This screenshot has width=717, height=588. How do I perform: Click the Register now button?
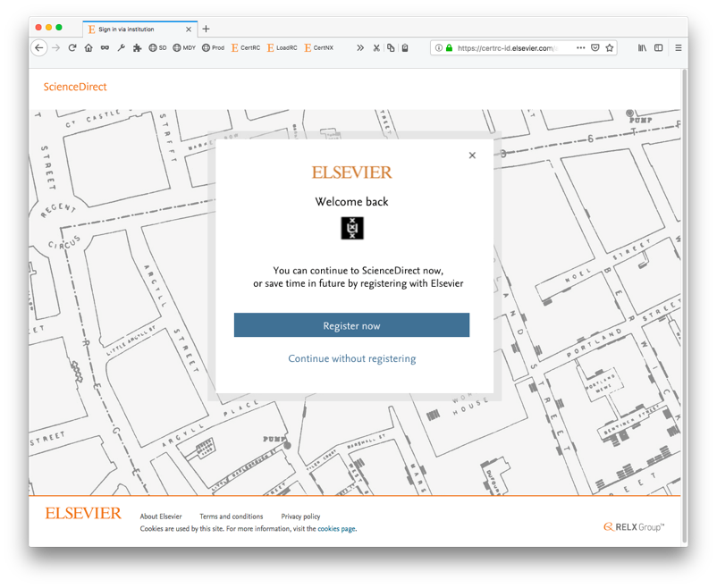(x=351, y=325)
